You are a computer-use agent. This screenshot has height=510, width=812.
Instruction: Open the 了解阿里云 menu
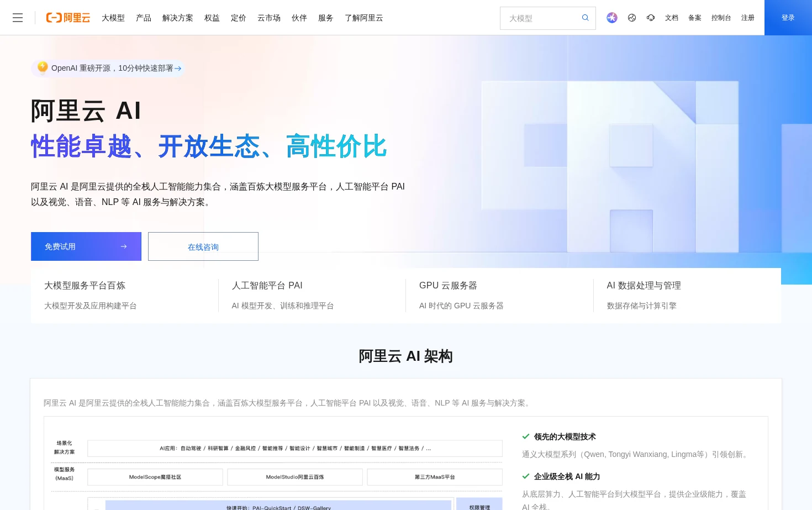click(364, 18)
